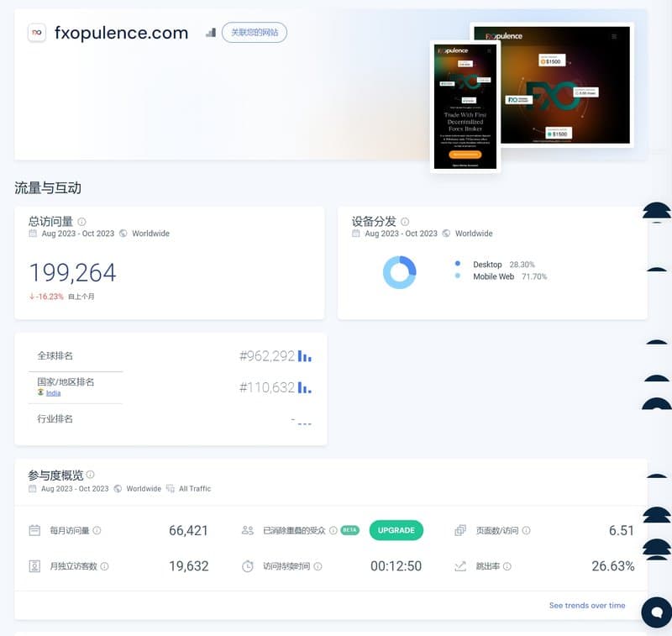
Task: Click the India flag icon
Action: pyautogui.click(x=40, y=392)
